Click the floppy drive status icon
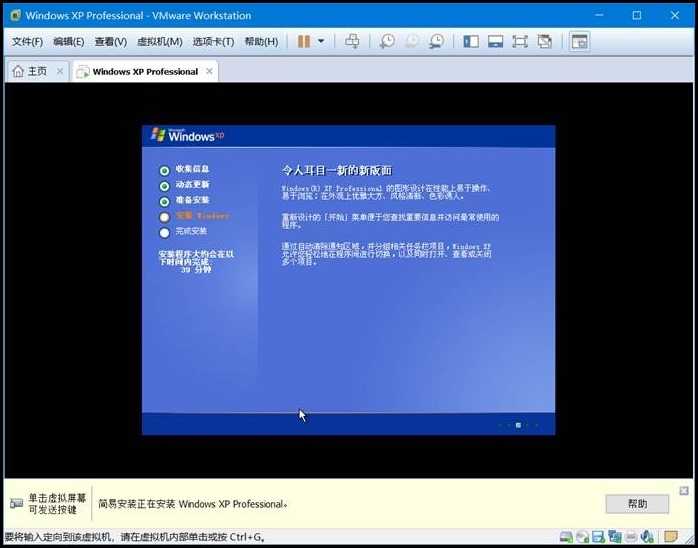Viewport: 698px width, 548px height. pos(598,537)
